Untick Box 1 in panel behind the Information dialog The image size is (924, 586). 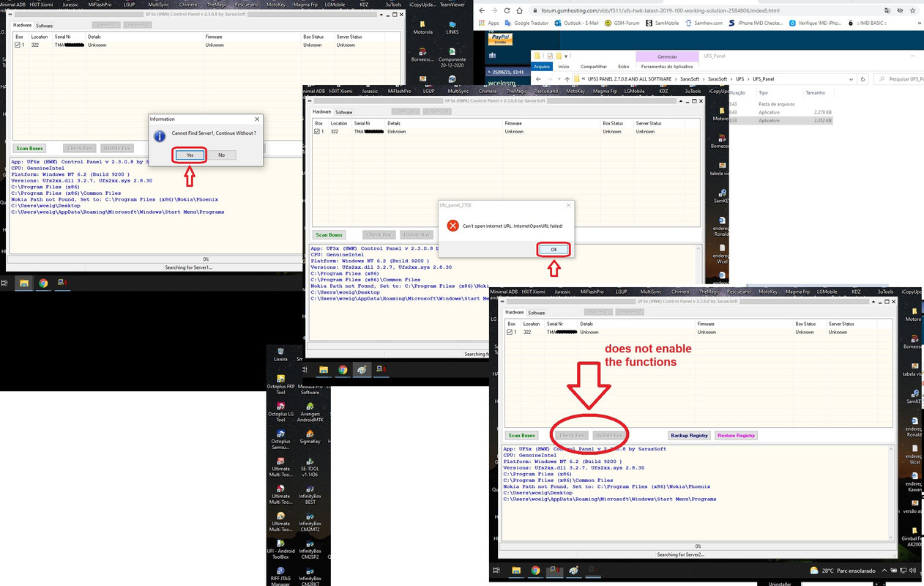(x=18, y=45)
